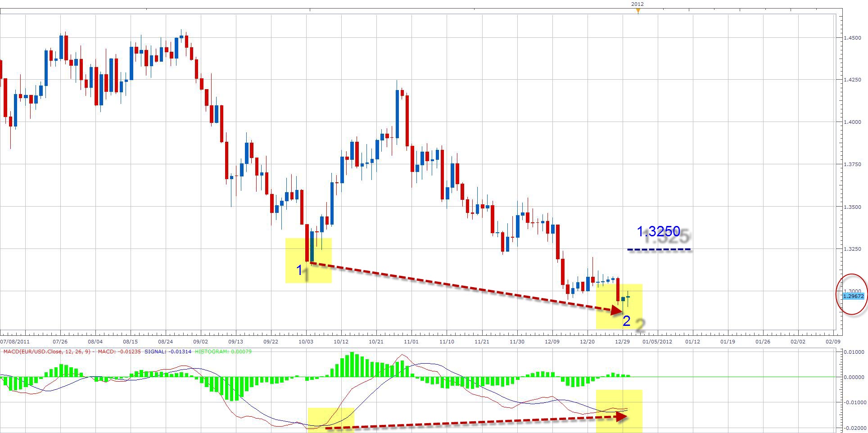Screen dimensions: 868x433
Task: Click the 09/02 date label
Action: (201, 342)
